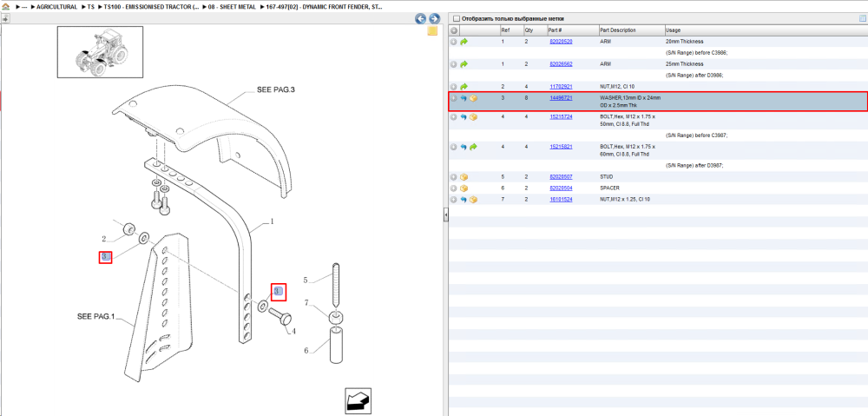
Task: Select callout 6 on the spacer
Action: (x=305, y=350)
